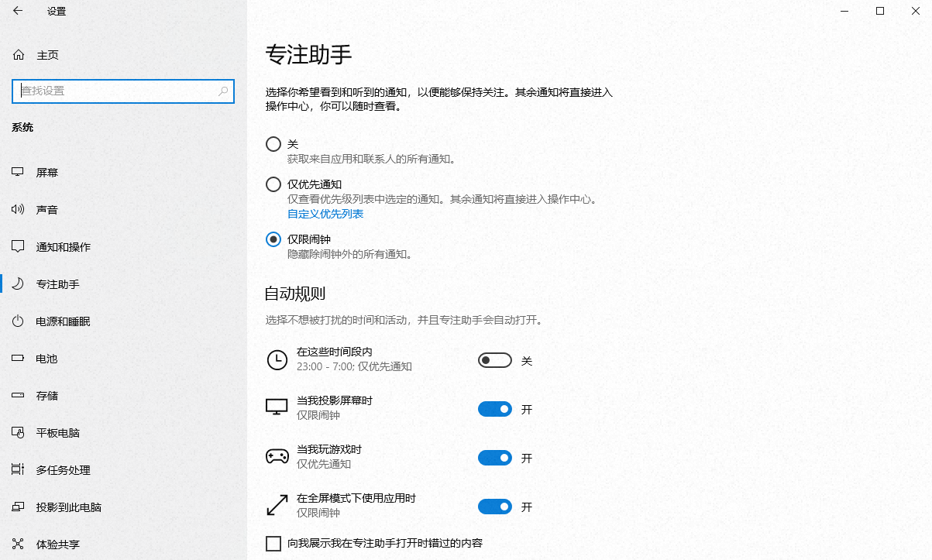Disable the 当我玩游戏时 toggle
The width and height of the screenshot is (932, 560).
tap(494, 458)
